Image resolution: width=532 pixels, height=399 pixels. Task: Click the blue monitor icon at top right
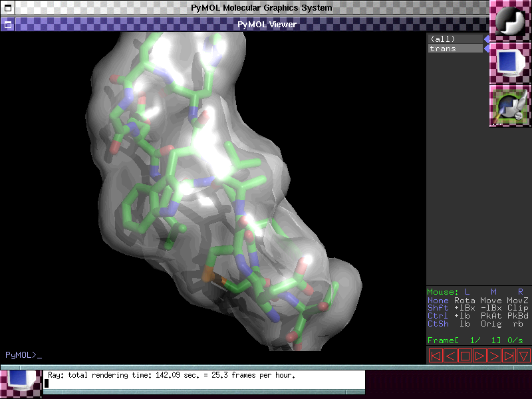click(x=510, y=63)
